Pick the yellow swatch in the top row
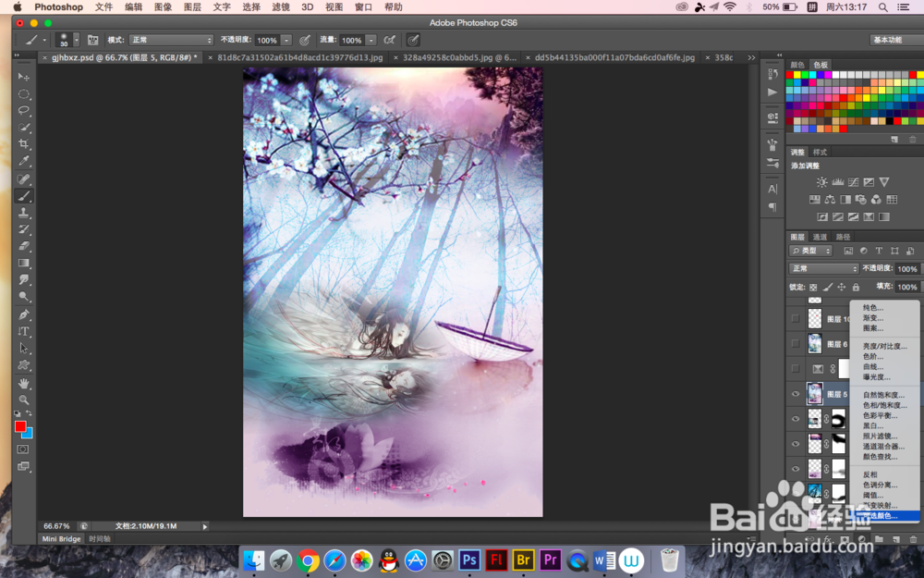This screenshot has width=924, height=578. coord(797,75)
